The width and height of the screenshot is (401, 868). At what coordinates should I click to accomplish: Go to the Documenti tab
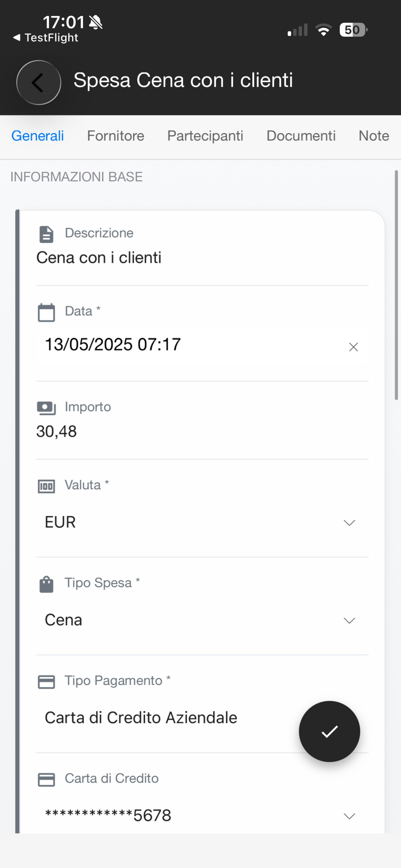pos(301,136)
